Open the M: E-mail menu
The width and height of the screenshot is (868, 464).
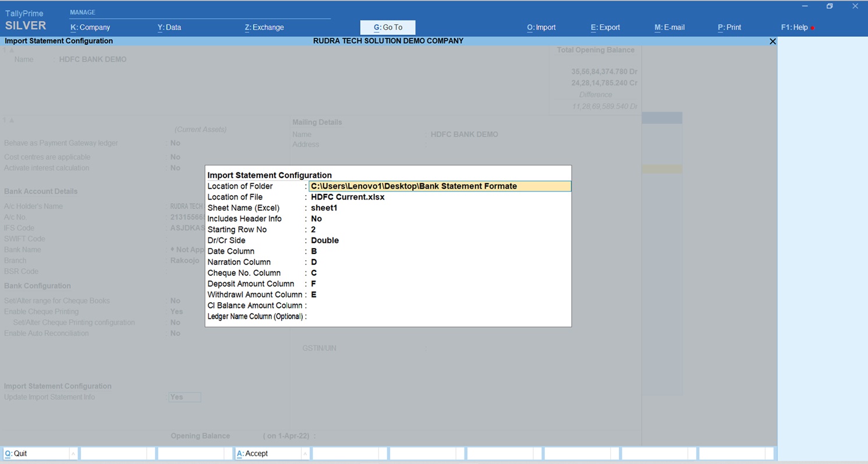tap(669, 27)
